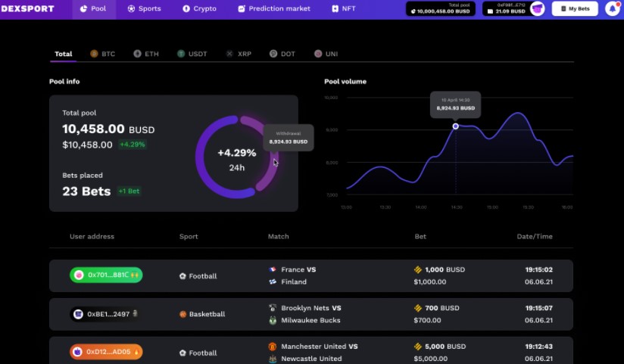Viewport: 624px width, 364px height.
Task: Open the Sports menu item
Action: coord(144,9)
